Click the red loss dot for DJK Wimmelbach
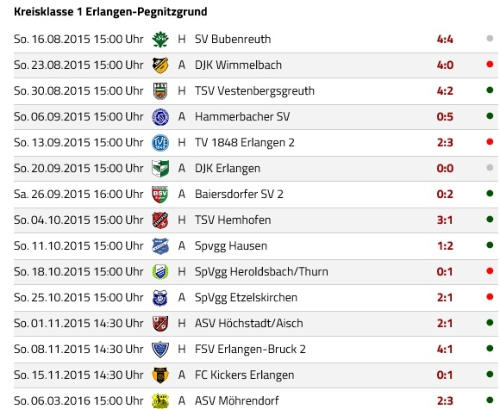 [490, 64]
